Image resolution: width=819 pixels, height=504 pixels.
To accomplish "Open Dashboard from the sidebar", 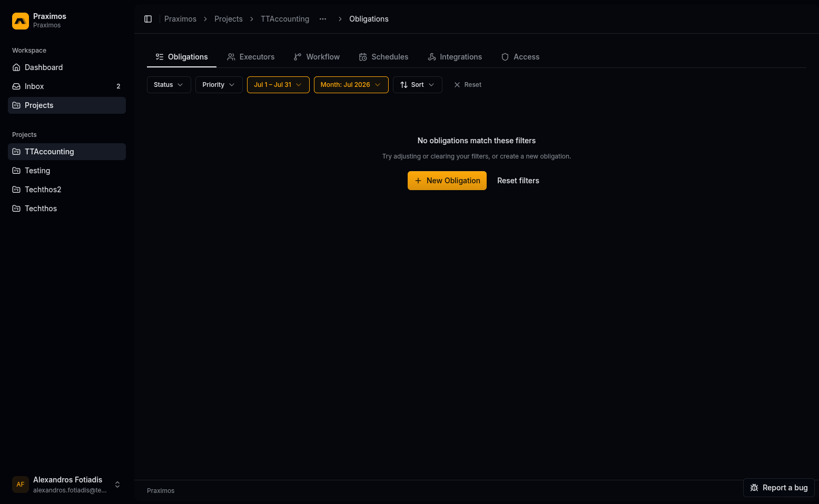I will (67, 67).
